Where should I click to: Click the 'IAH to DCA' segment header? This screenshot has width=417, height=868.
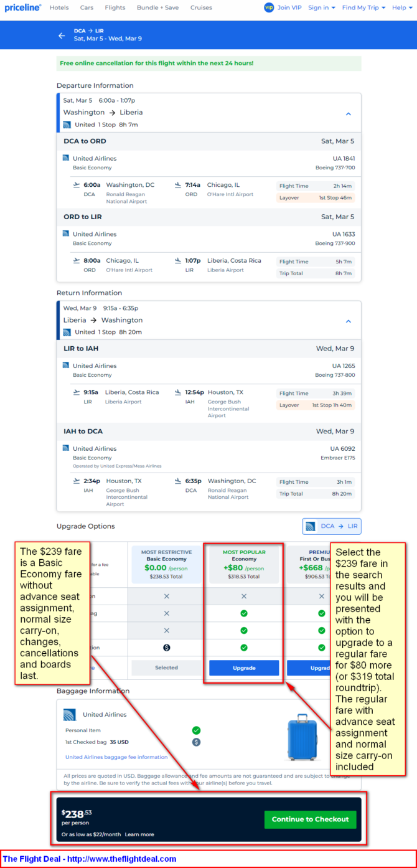[208, 432]
